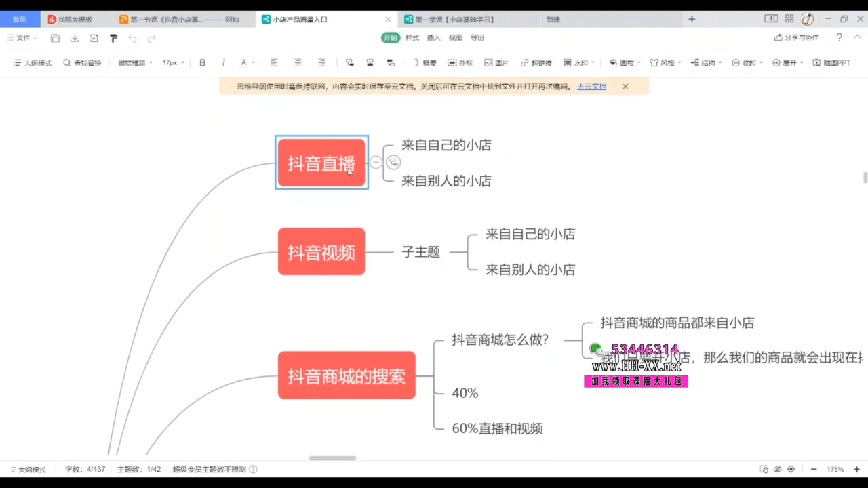Toggle the eye view icon in status bar
The image size is (868, 488).
click(x=777, y=469)
